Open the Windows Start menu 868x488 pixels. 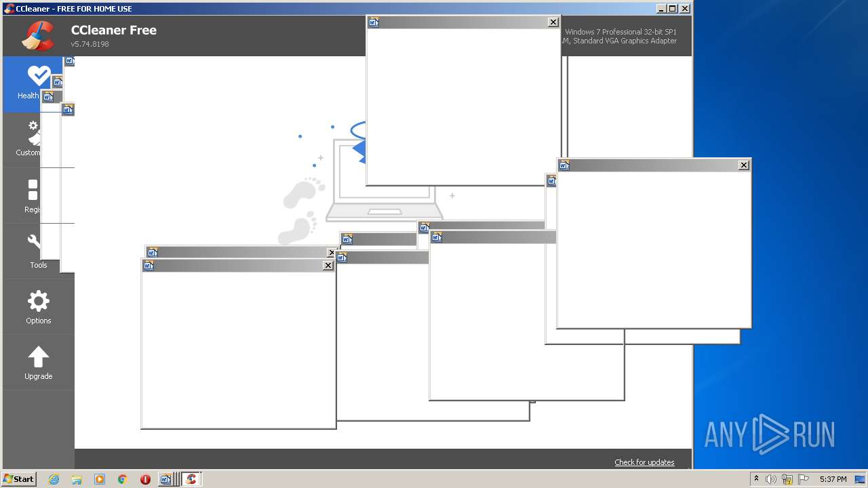click(x=19, y=479)
